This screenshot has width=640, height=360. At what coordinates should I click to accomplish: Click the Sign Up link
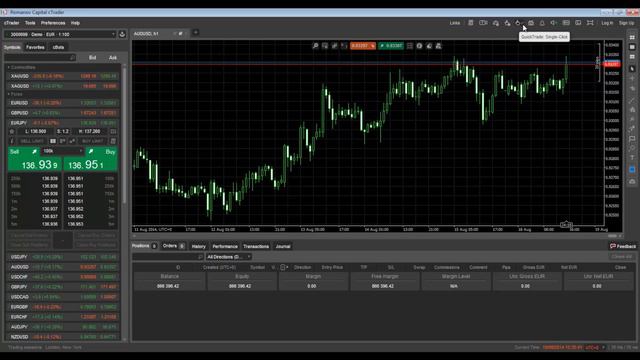tap(626, 23)
